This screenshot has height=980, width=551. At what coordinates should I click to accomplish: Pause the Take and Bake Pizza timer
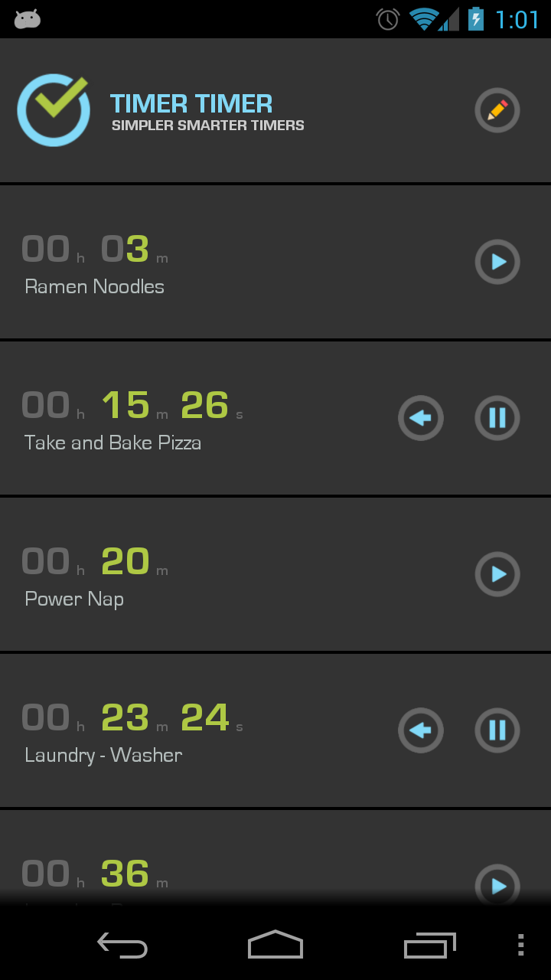[x=497, y=418]
